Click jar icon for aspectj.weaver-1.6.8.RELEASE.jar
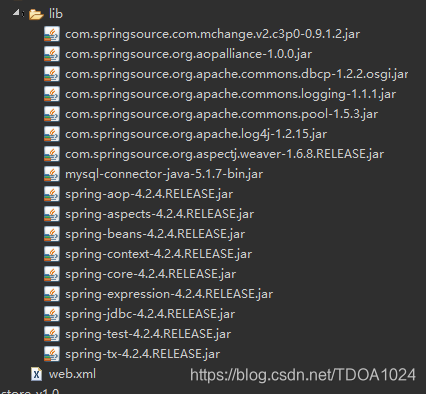 point(52,154)
